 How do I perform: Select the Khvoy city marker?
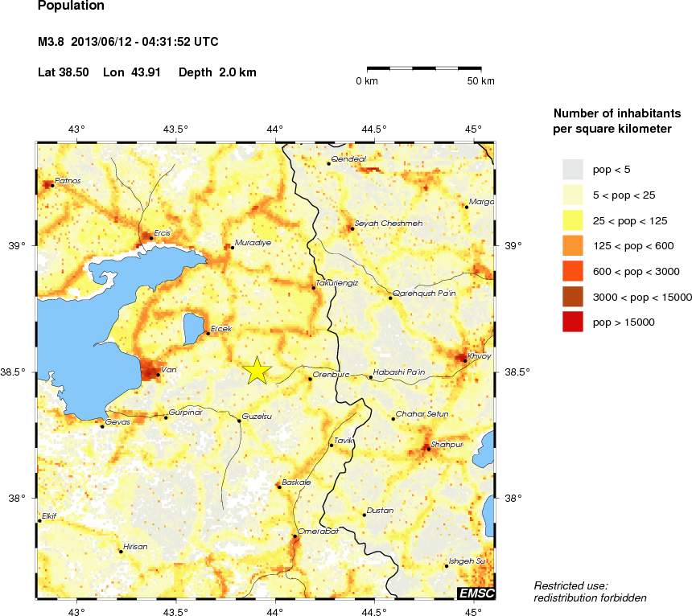point(465,360)
